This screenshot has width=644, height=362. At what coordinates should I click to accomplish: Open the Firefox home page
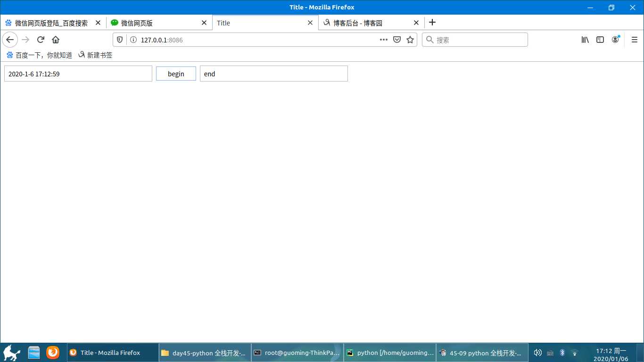pos(56,40)
